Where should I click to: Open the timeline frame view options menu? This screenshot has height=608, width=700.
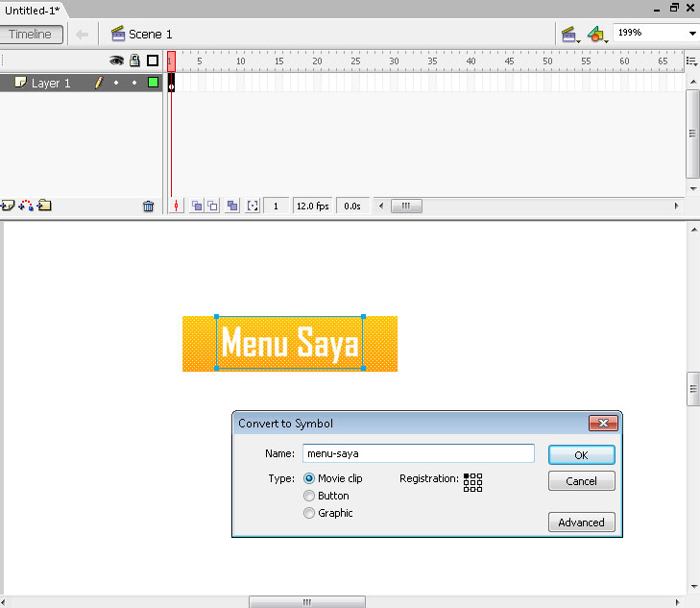tap(691, 61)
